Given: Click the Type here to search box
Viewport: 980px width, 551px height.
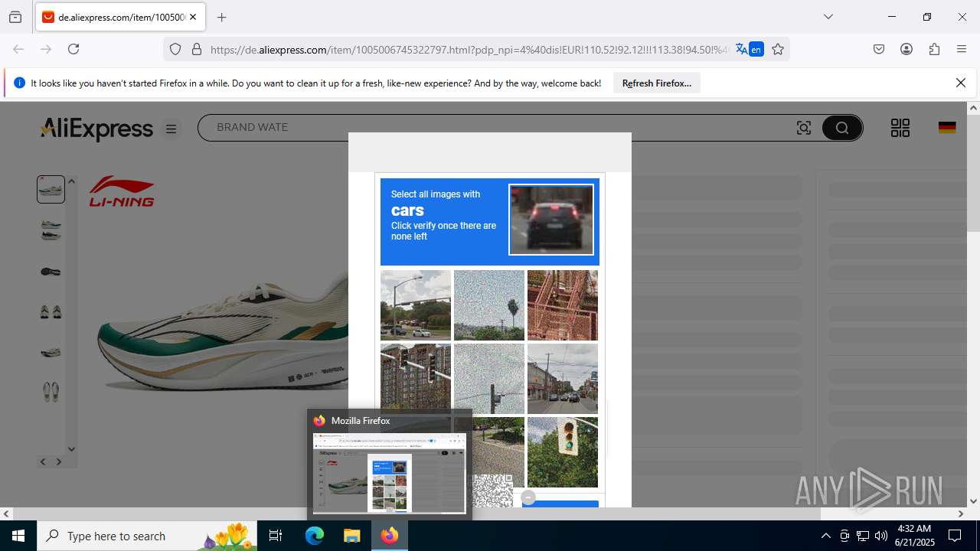Looking at the screenshot, I should click(147, 536).
